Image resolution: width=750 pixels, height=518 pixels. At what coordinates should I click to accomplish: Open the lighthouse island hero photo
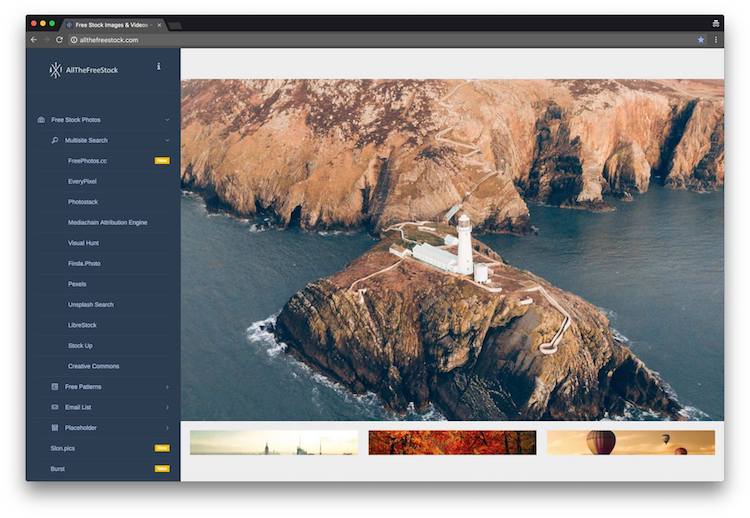click(452, 250)
